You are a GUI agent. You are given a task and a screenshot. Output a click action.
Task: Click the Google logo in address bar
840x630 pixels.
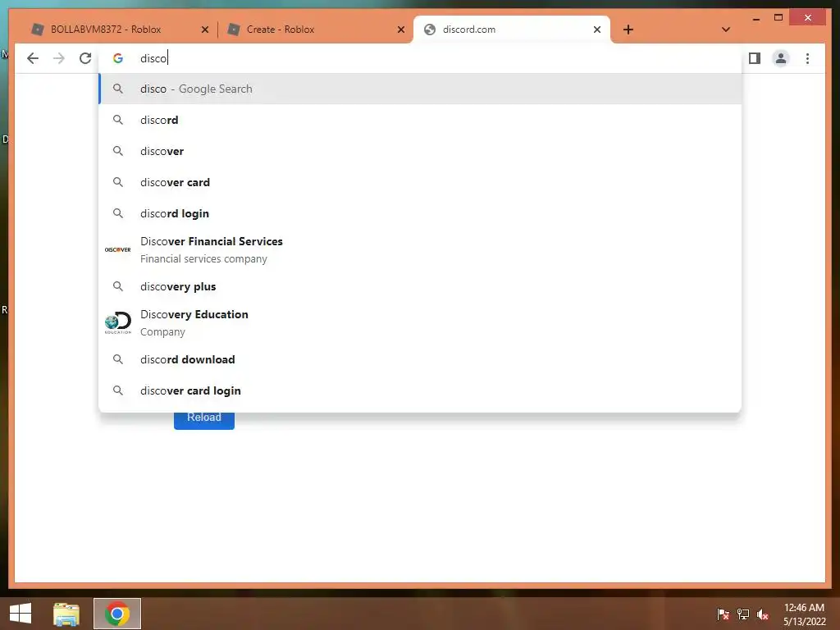pyautogui.click(x=118, y=58)
